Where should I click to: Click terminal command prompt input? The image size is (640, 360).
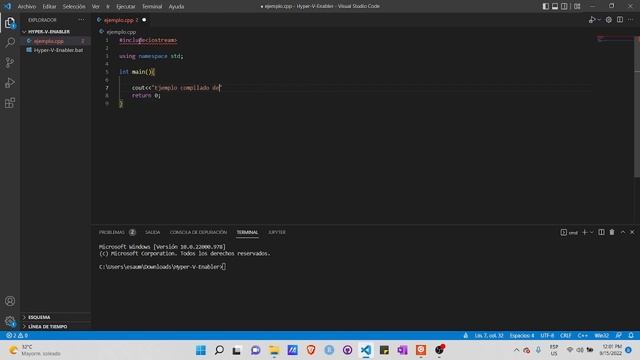tap(224, 267)
